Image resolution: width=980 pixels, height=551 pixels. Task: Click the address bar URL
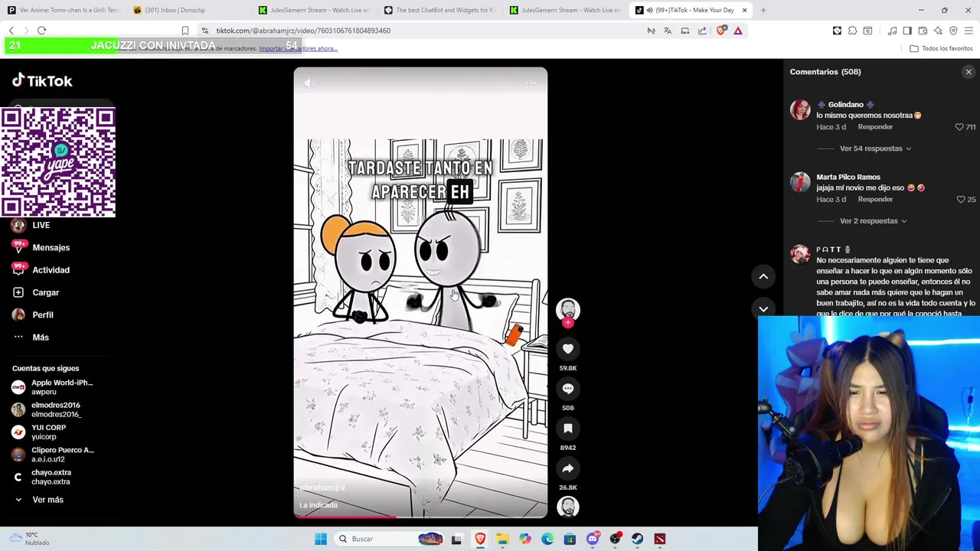303,31
